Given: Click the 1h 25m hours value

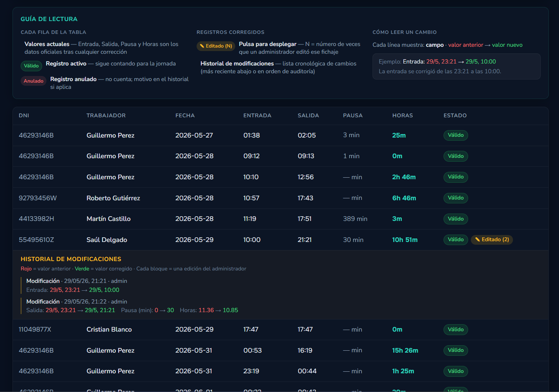Looking at the screenshot, I should tap(403, 371).
